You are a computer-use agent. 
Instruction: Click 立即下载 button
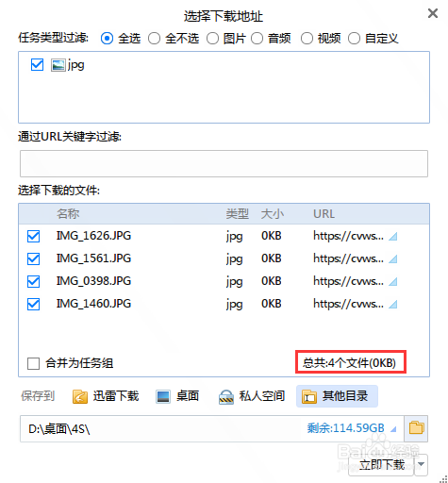click(x=382, y=465)
